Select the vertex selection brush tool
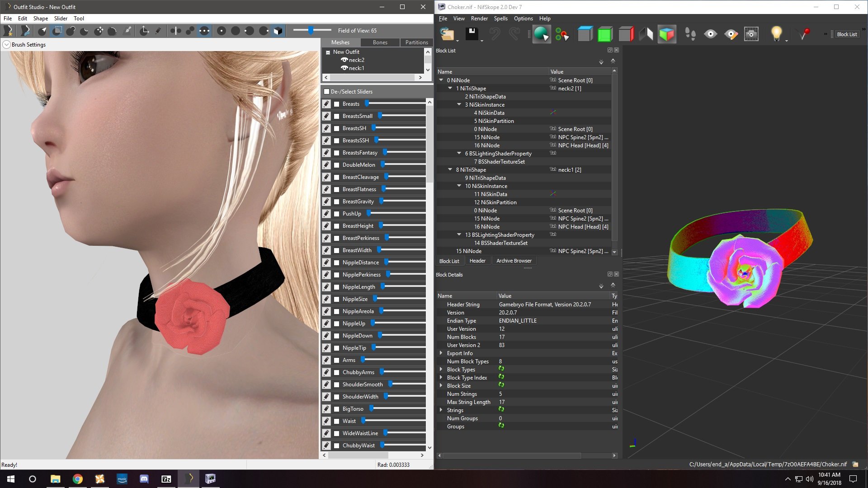This screenshot has width=868, height=488. click(42, 31)
